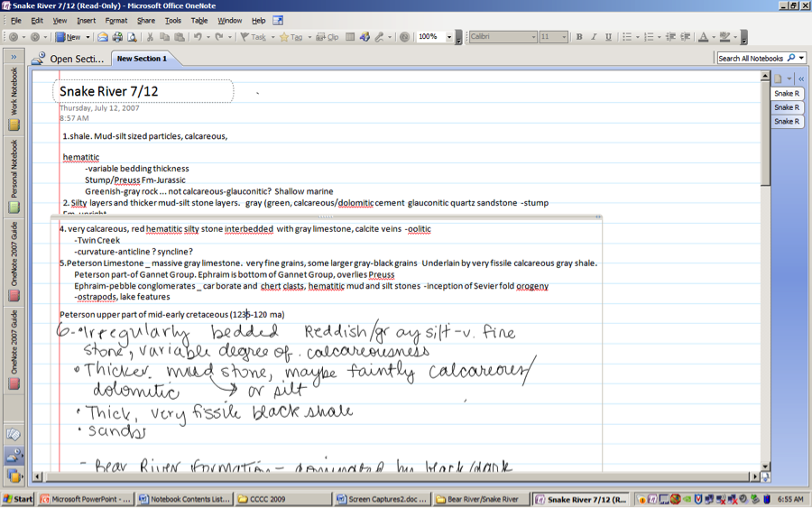Open the font color dropdown arrow
The image size is (812, 508).
point(714,37)
